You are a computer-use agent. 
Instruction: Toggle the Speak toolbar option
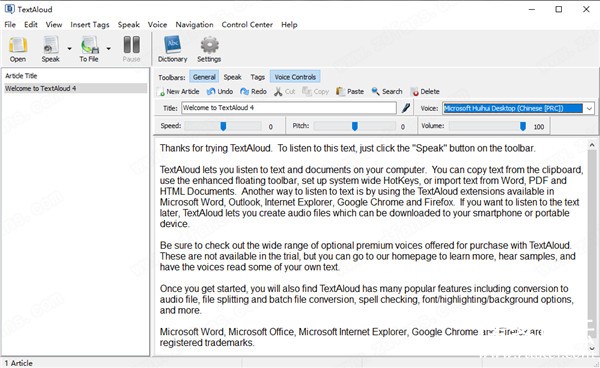point(233,77)
